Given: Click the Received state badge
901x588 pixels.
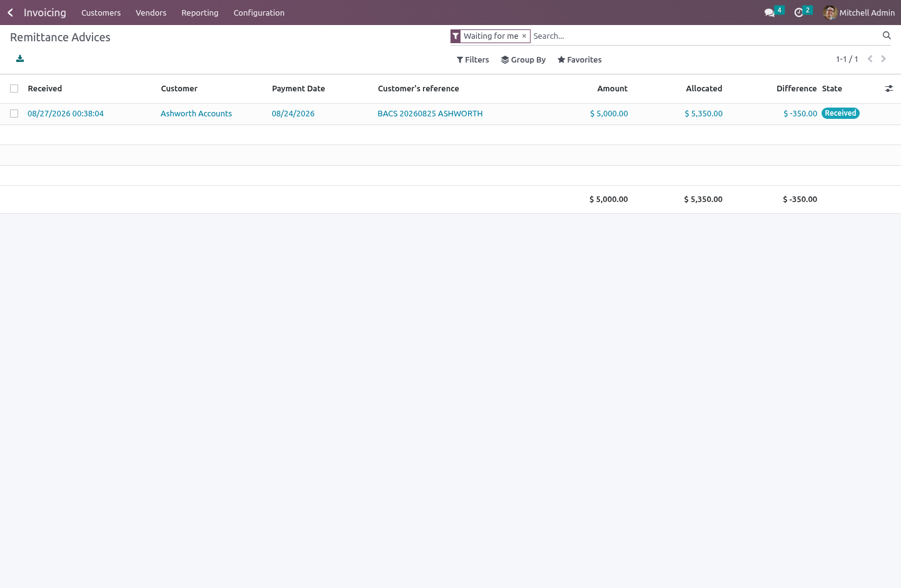Looking at the screenshot, I should (840, 113).
